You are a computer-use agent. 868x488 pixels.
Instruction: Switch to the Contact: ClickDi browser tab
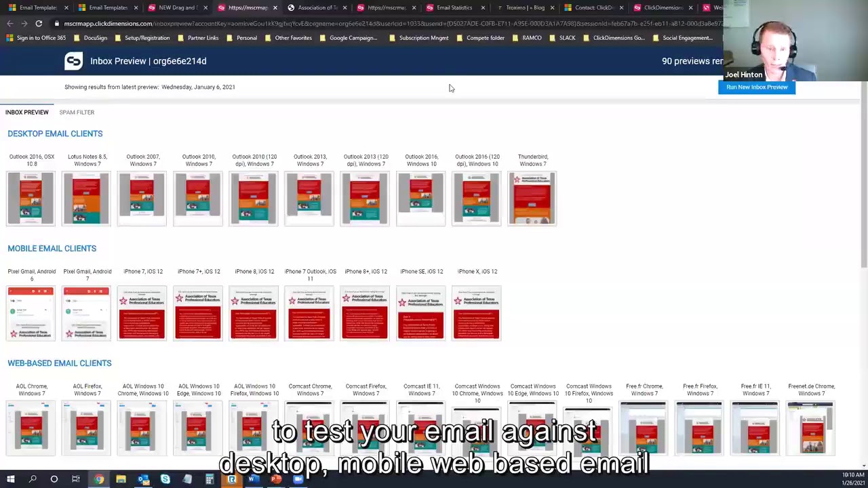(594, 7)
